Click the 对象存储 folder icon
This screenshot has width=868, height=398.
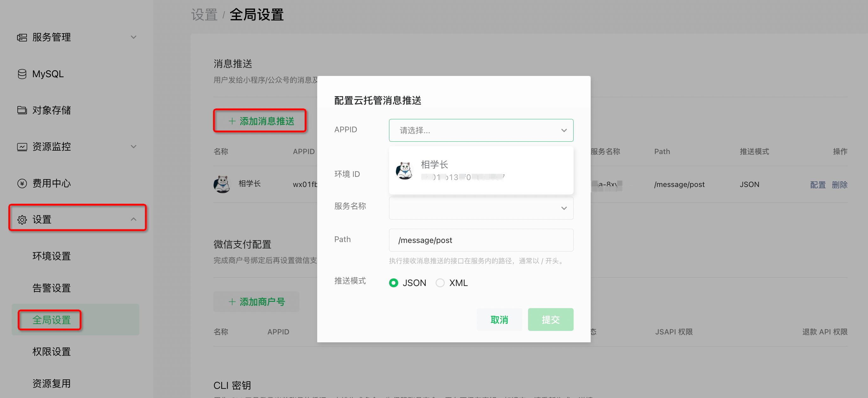tap(22, 110)
